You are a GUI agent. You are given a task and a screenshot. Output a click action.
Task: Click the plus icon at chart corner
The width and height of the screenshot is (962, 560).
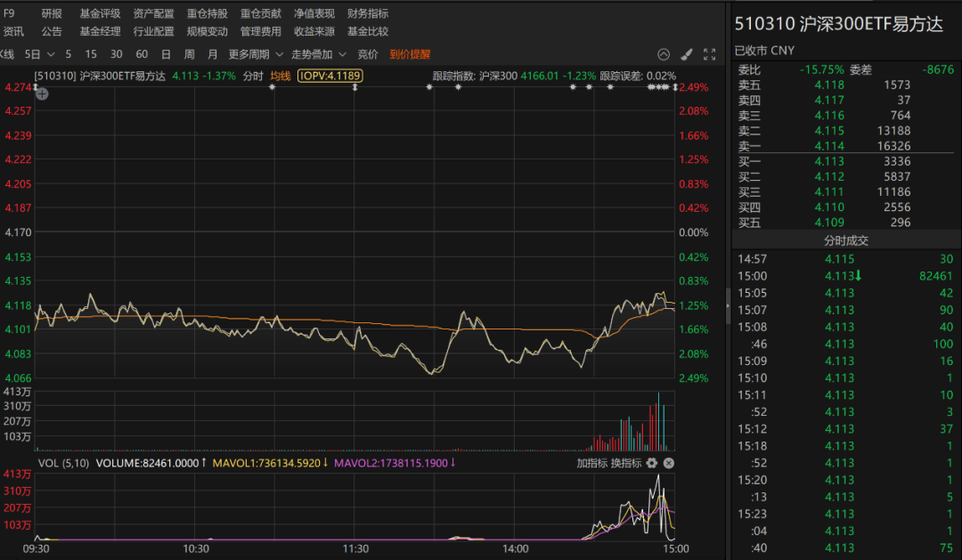click(x=42, y=93)
